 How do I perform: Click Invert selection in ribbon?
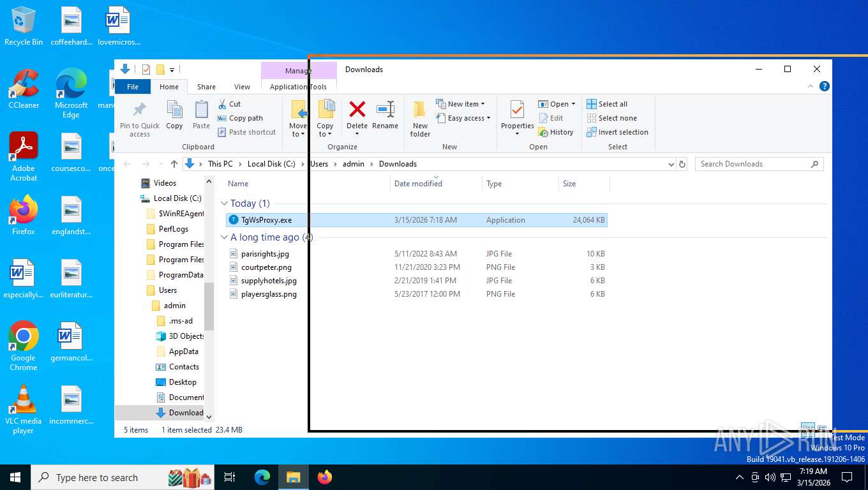coord(617,132)
